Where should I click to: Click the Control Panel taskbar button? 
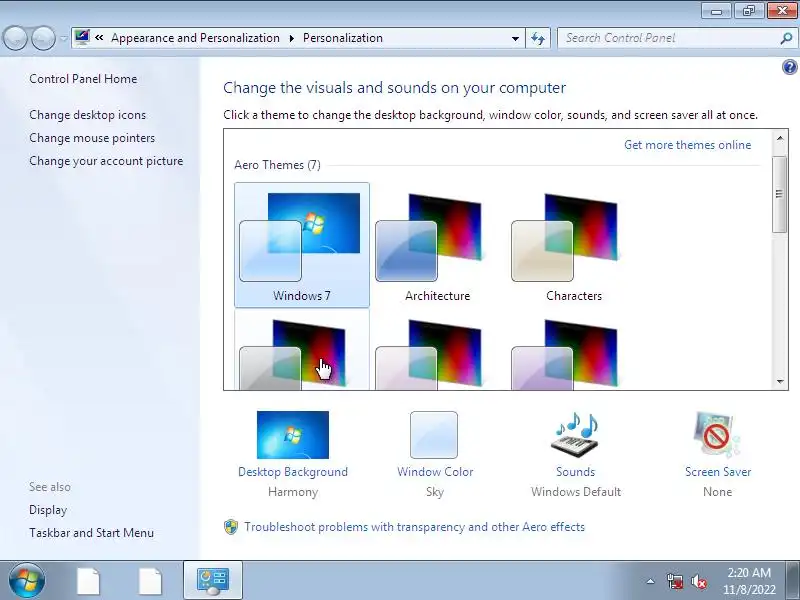click(213, 582)
